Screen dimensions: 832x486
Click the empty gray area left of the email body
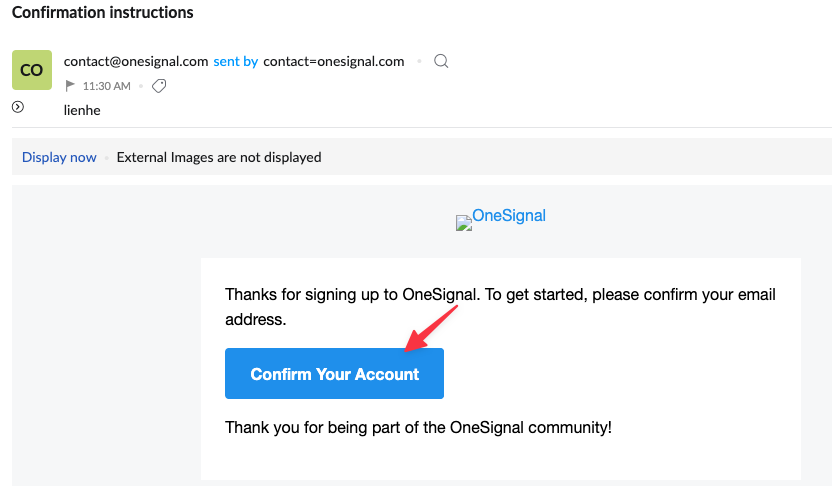[106, 334]
